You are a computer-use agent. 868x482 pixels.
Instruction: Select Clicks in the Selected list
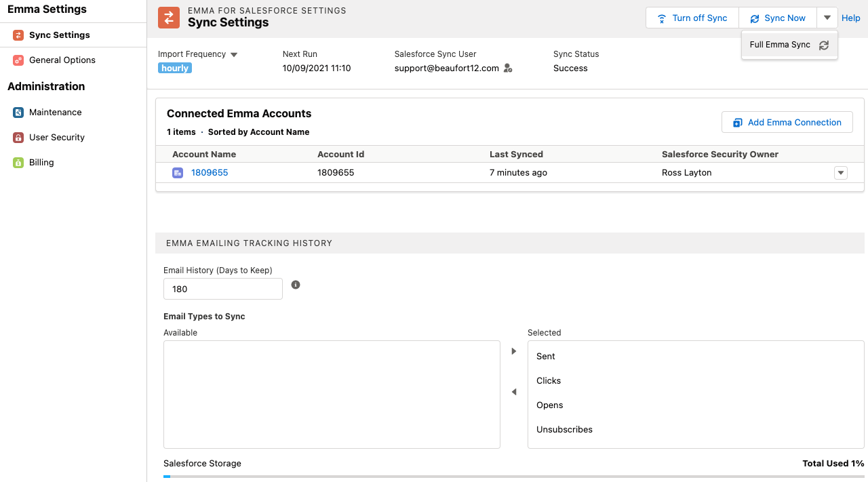696,381
